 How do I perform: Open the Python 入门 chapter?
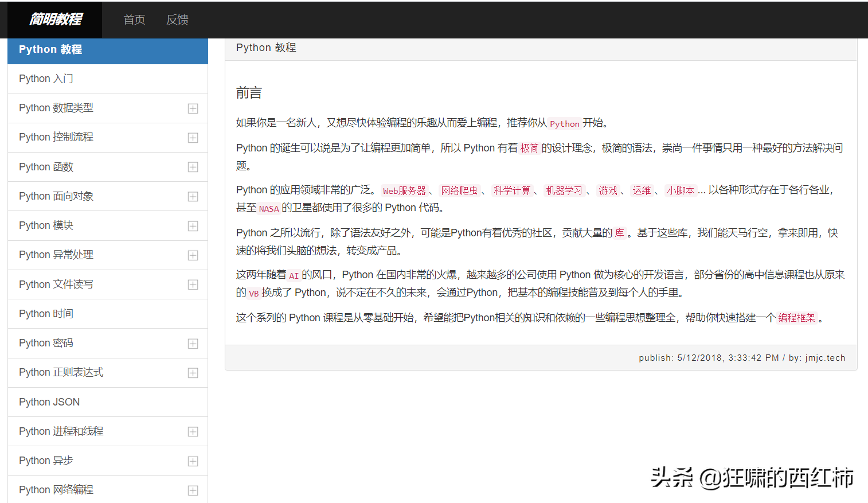[x=46, y=79]
